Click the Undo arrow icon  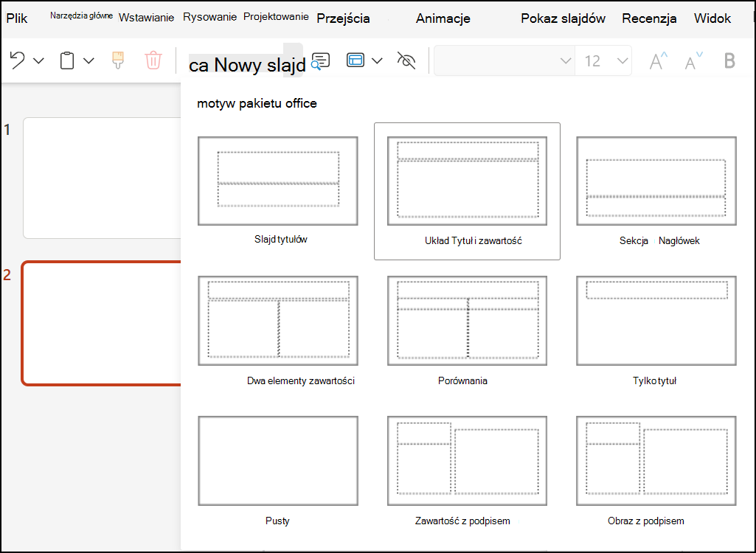[18, 60]
